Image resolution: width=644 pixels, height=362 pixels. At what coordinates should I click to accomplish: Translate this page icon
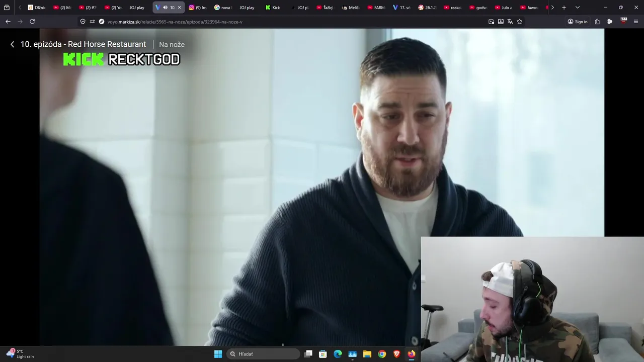coord(510,22)
